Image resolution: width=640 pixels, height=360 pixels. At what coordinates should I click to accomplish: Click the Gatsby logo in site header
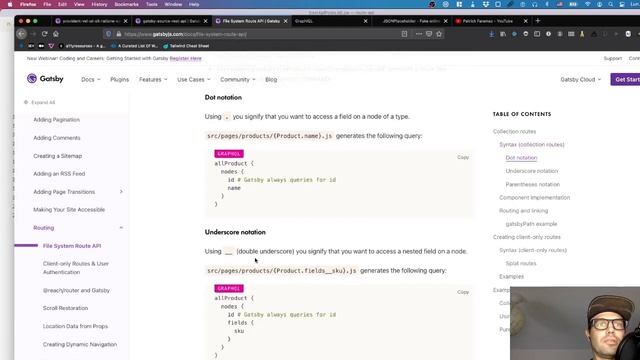[45, 79]
